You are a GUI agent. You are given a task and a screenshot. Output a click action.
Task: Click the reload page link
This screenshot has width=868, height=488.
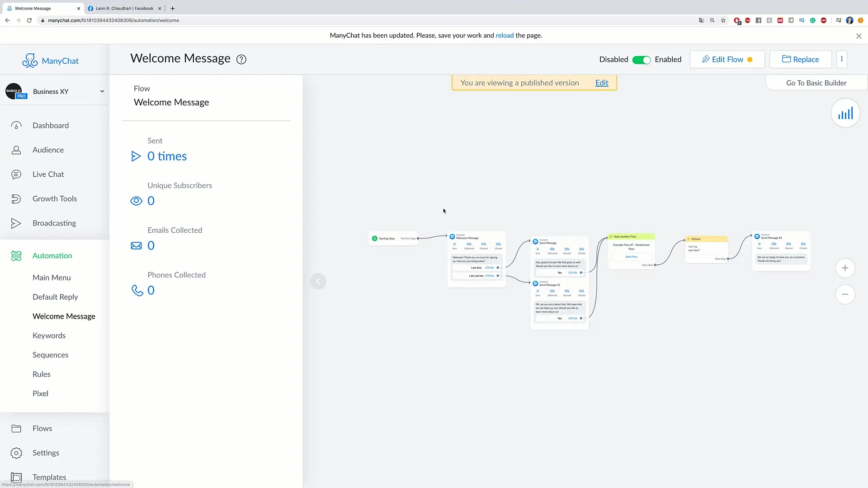pos(505,35)
